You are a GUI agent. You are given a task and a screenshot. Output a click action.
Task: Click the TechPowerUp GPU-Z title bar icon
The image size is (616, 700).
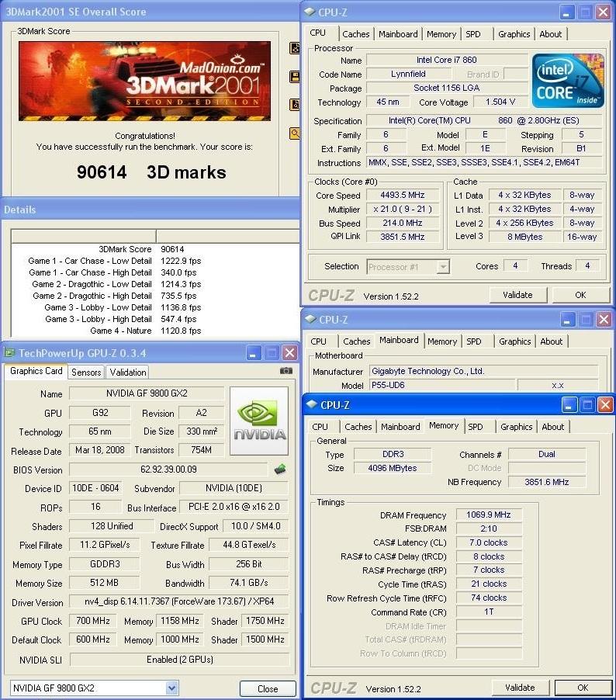pos(9,352)
